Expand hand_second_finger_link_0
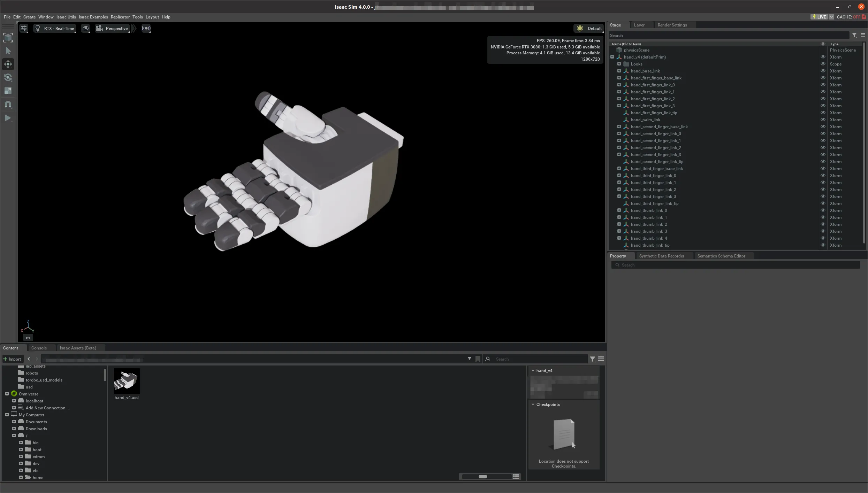This screenshot has height=493, width=868. (x=619, y=134)
